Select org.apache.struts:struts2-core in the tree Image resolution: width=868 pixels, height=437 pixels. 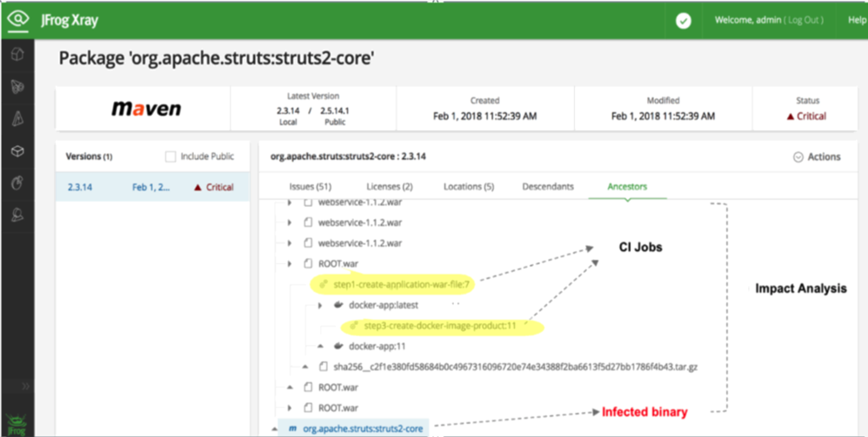(x=363, y=428)
